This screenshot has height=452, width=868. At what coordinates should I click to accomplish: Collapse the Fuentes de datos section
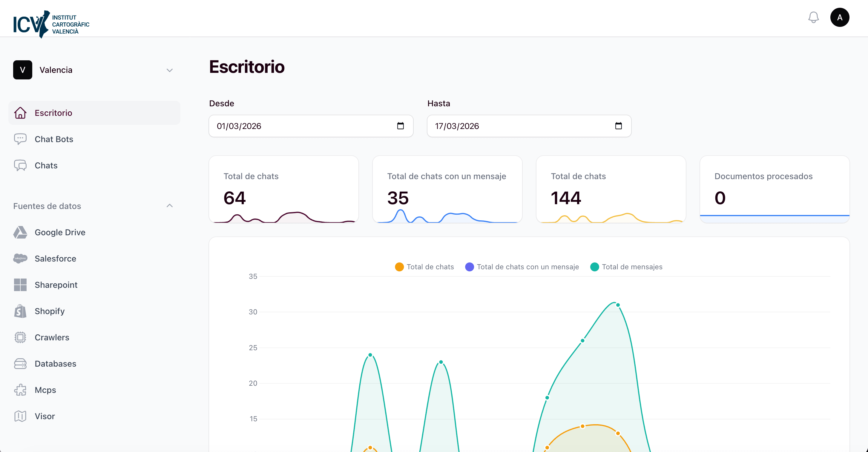170,206
